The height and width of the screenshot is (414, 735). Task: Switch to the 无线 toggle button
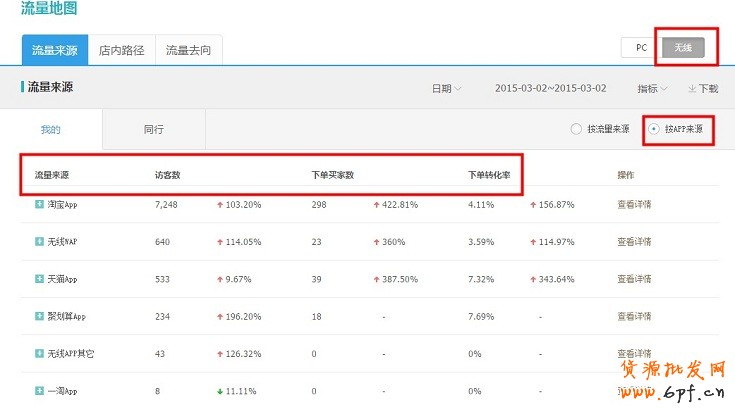coord(682,47)
